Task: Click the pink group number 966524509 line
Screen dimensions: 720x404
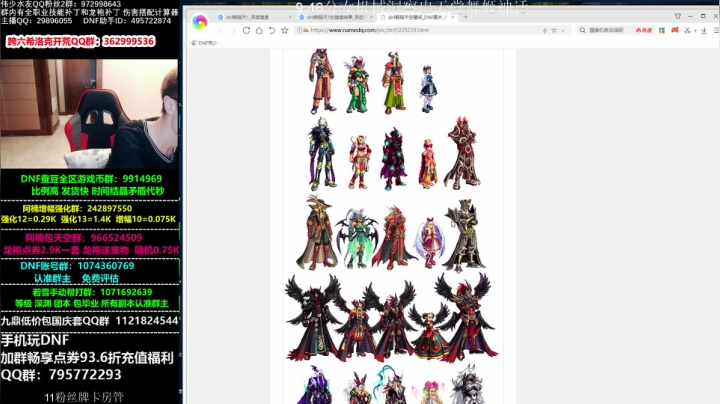Action: 84,238
